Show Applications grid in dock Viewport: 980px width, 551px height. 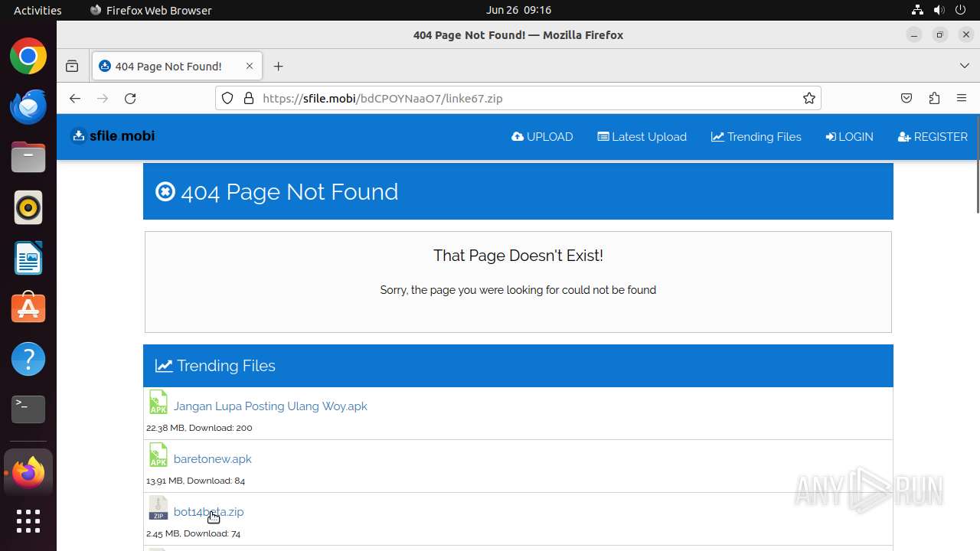[x=28, y=521]
